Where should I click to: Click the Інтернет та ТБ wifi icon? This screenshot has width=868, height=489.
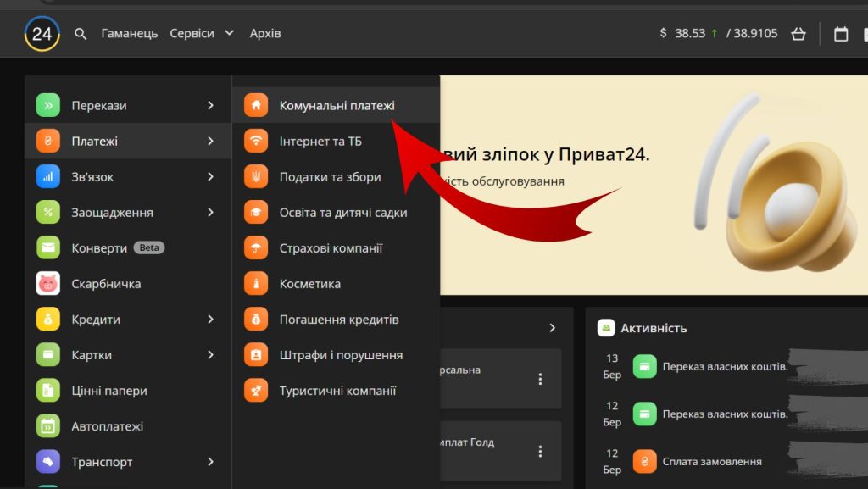255,142
